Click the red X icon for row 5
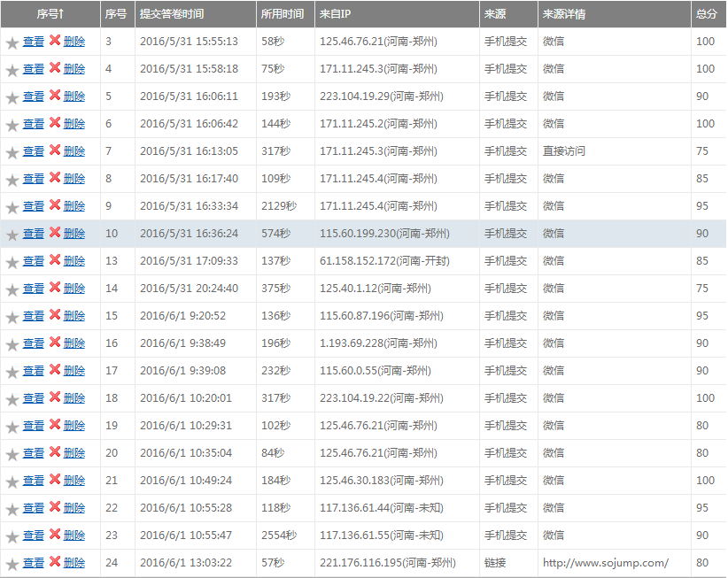This screenshot has width=728, height=578. coord(55,96)
